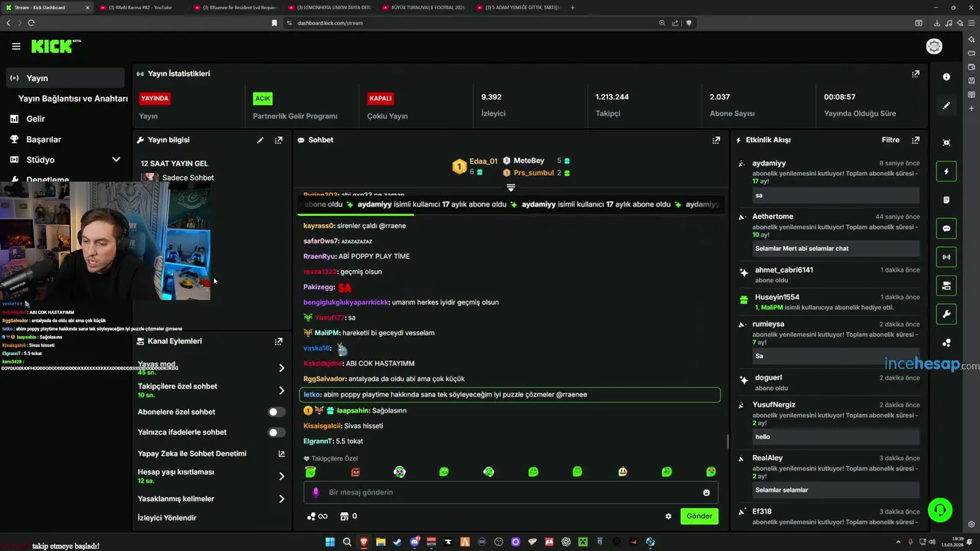Open Minecraft from the taskbar
The image size is (980, 551).
click(x=583, y=542)
